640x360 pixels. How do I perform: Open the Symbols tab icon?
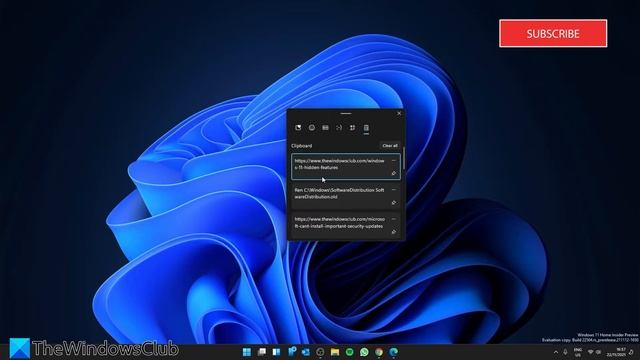[352, 128]
